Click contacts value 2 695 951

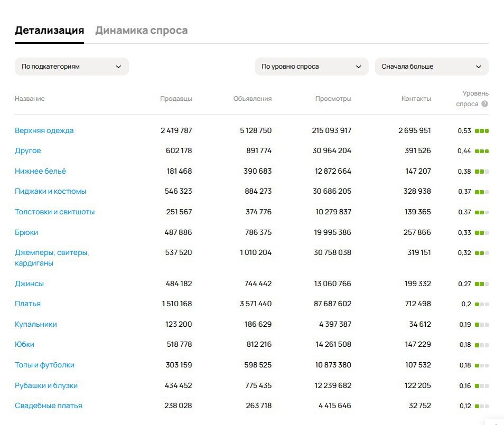click(x=414, y=130)
